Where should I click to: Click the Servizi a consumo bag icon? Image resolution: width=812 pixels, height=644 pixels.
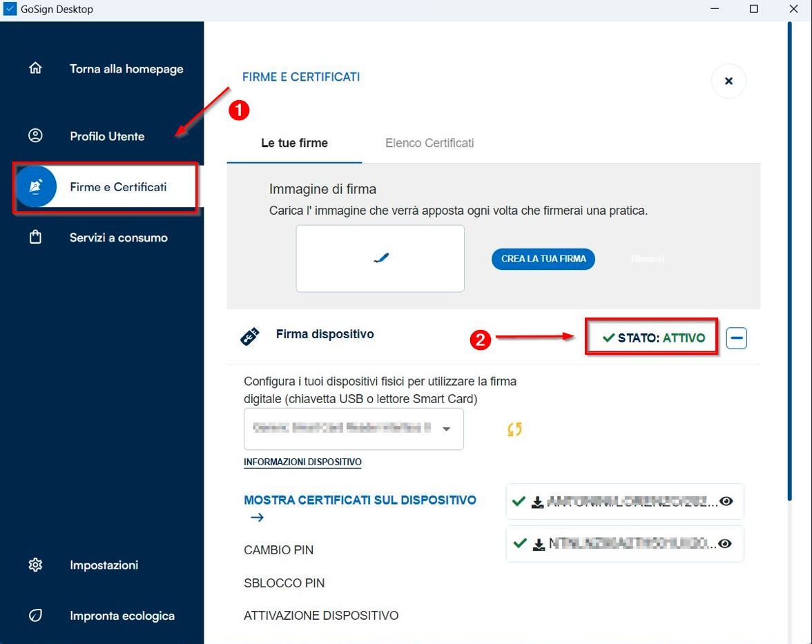pos(35,237)
